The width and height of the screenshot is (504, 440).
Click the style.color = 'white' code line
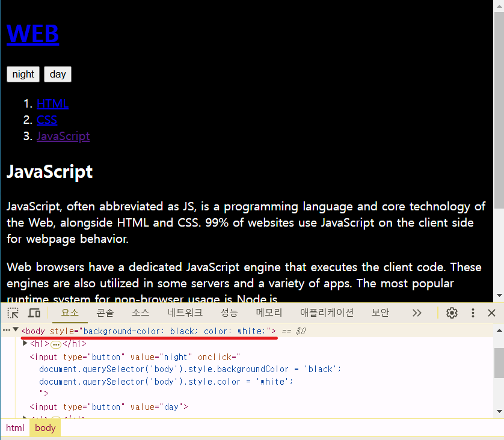[166, 382]
